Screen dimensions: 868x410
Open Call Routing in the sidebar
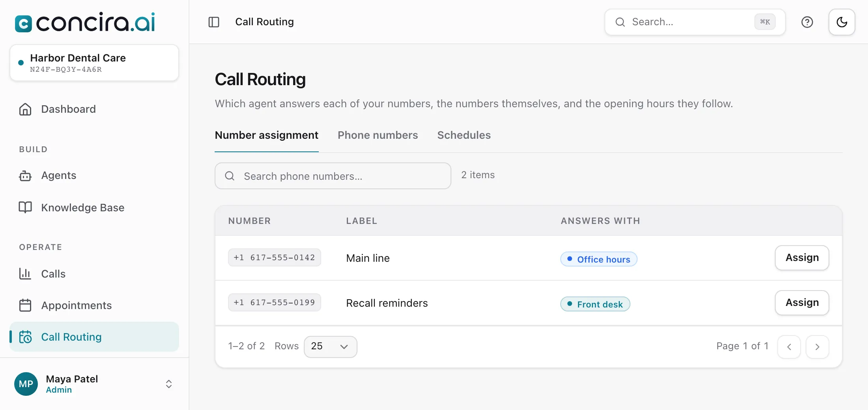coord(94,337)
